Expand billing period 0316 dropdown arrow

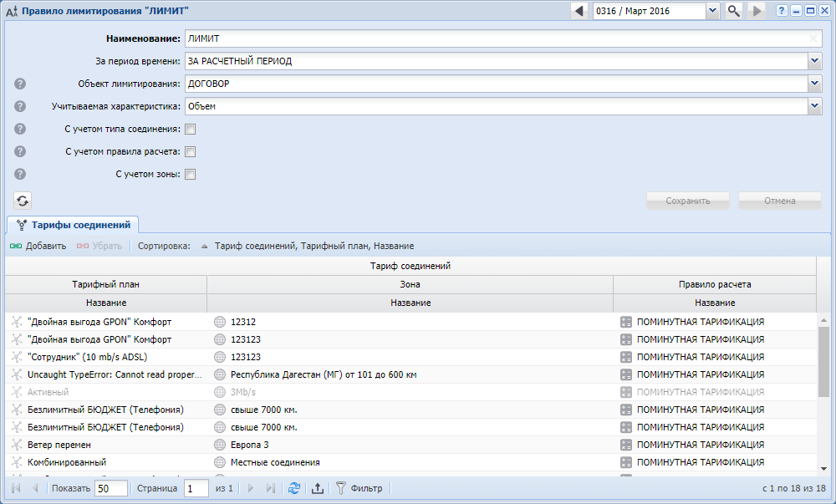pyautogui.click(x=712, y=11)
